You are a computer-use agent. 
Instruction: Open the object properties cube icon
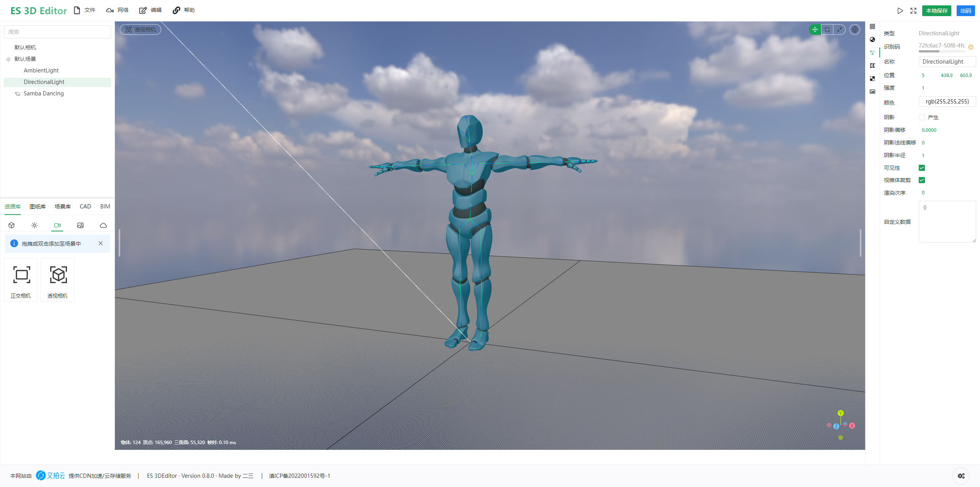pyautogui.click(x=872, y=52)
